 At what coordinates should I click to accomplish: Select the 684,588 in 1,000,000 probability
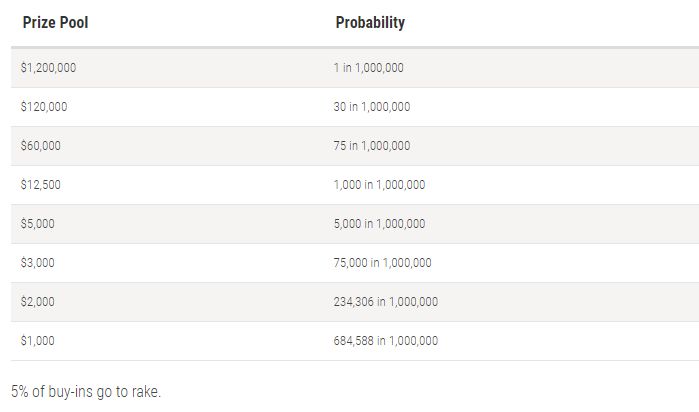pyautogui.click(x=386, y=341)
